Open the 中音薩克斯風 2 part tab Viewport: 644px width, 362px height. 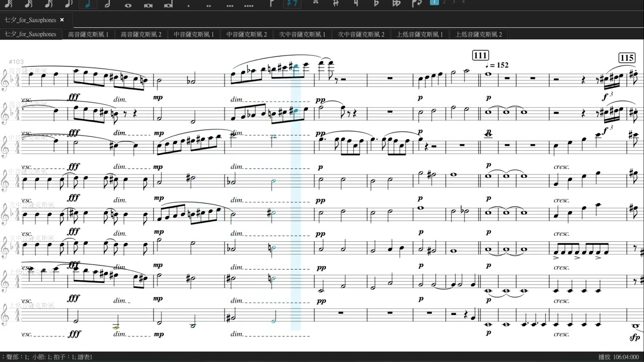[x=247, y=34]
